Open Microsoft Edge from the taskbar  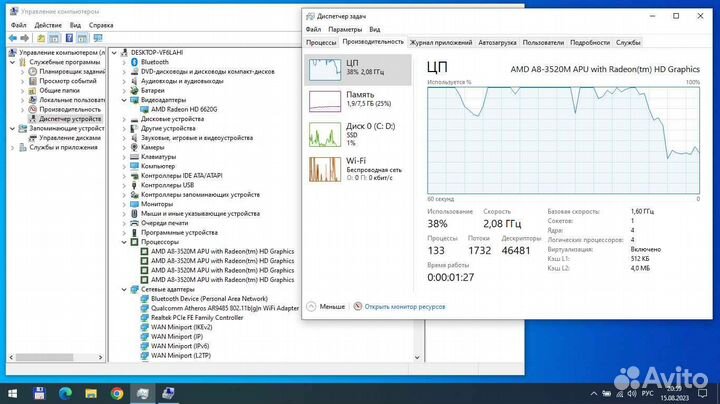tap(65, 393)
